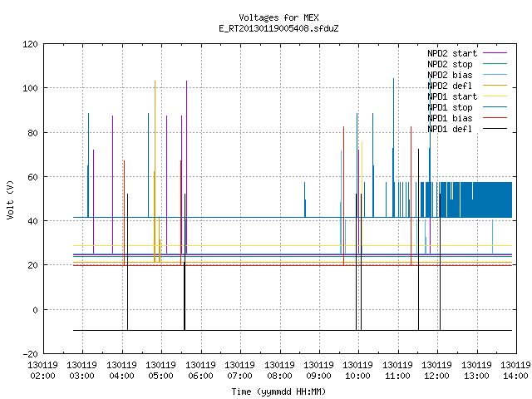Click the 20 y-axis tick label

click(x=32, y=265)
